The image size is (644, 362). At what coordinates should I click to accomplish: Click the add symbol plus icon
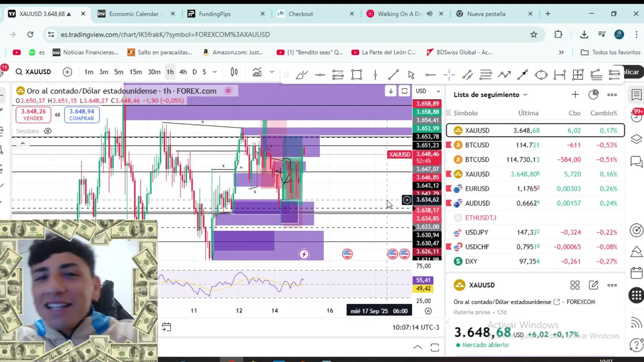pos(67,72)
